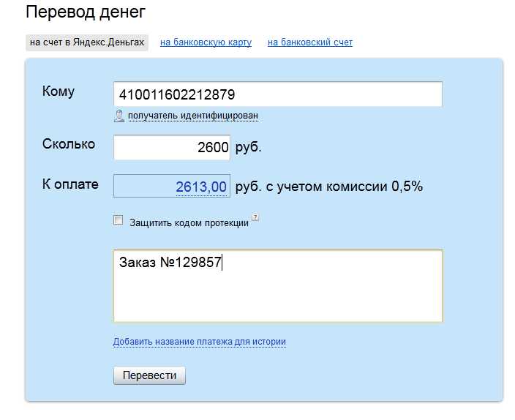This screenshot has height=420, width=515.
Task: Click the 'с учетом комиссии 0,5%' text
Action: point(345,187)
